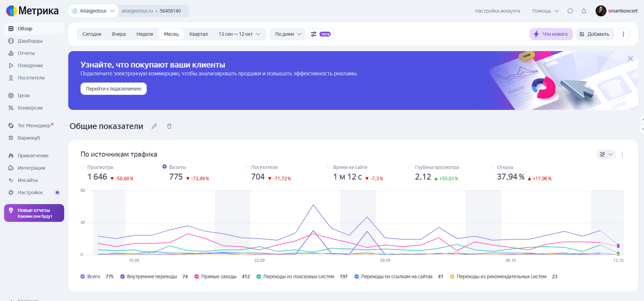The width and height of the screenshot is (644, 301).
Task: Toggle the Всего legend checkbox
Action: click(83, 276)
